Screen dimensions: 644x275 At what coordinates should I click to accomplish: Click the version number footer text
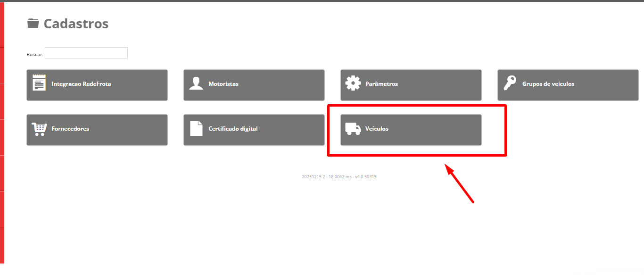point(339,177)
